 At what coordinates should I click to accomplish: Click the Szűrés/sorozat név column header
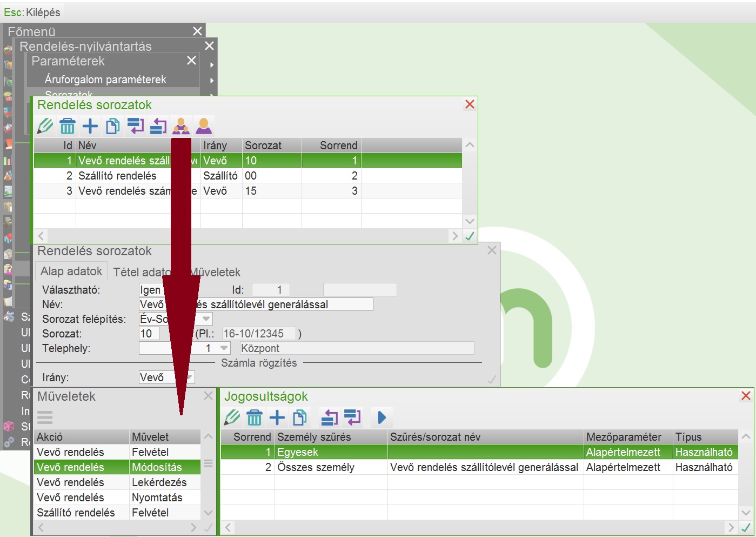486,437
